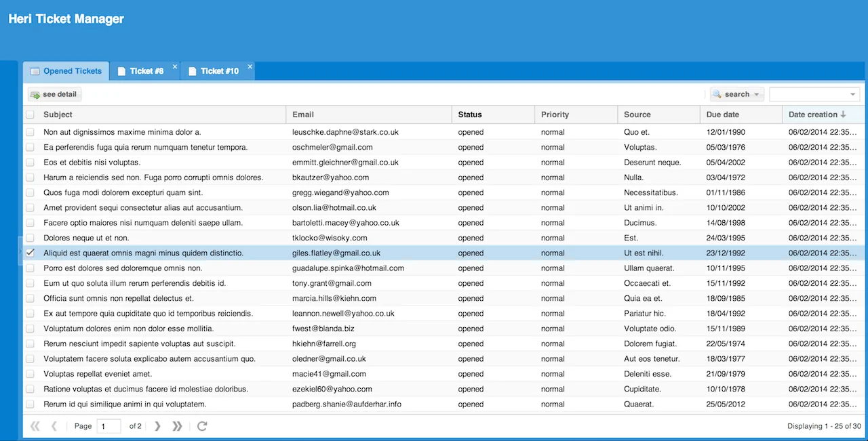Click the grid icon on Opened Tickets tab
Image resolution: width=868 pixels, height=441 pixels.
pos(34,70)
